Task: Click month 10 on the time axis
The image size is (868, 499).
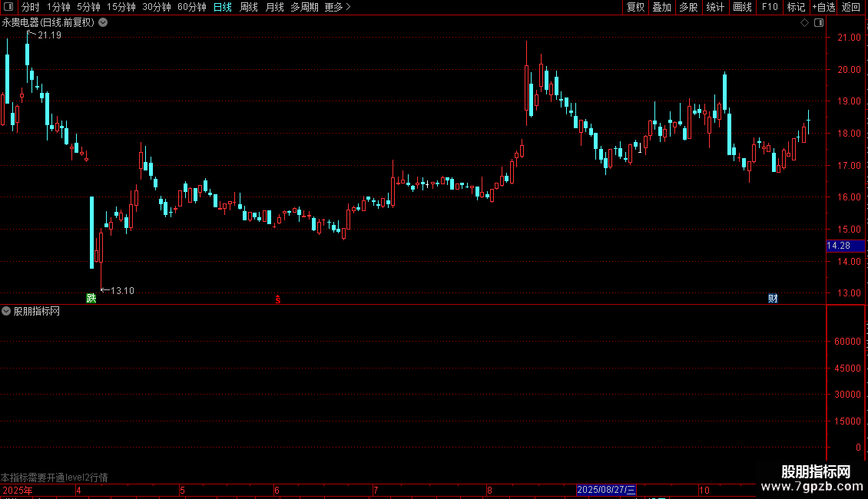Action: (704, 490)
